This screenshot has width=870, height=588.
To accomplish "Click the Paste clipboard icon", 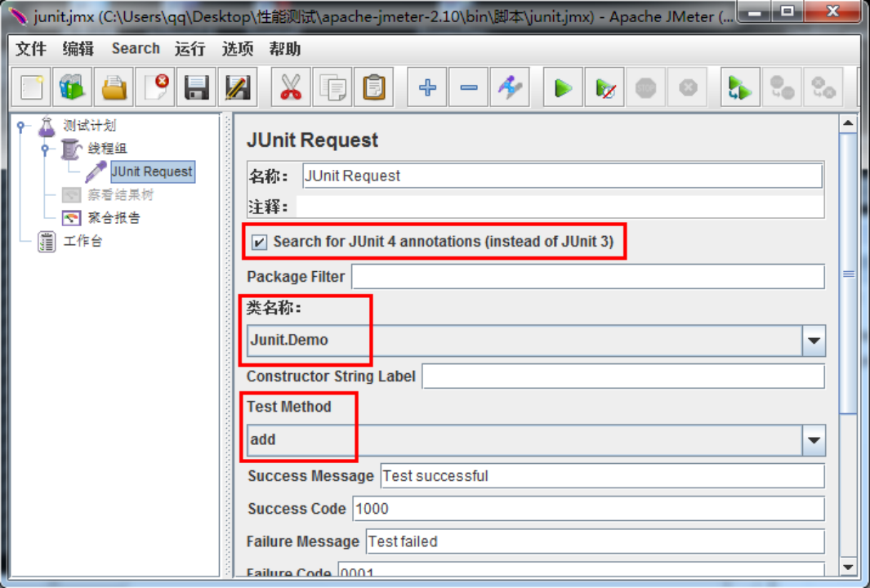I will (x=374, y=87).
